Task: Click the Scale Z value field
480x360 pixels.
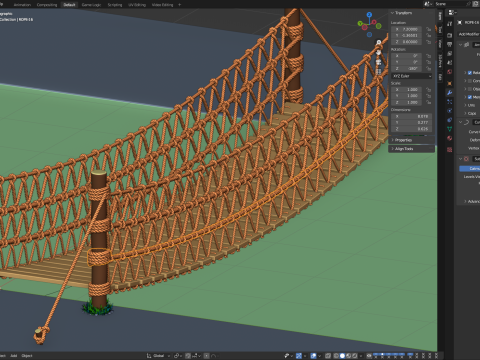Action: tap(407, 102)
